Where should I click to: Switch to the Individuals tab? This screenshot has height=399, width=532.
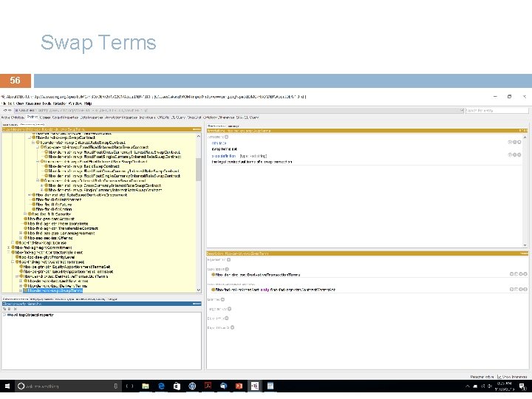[147, 117]
